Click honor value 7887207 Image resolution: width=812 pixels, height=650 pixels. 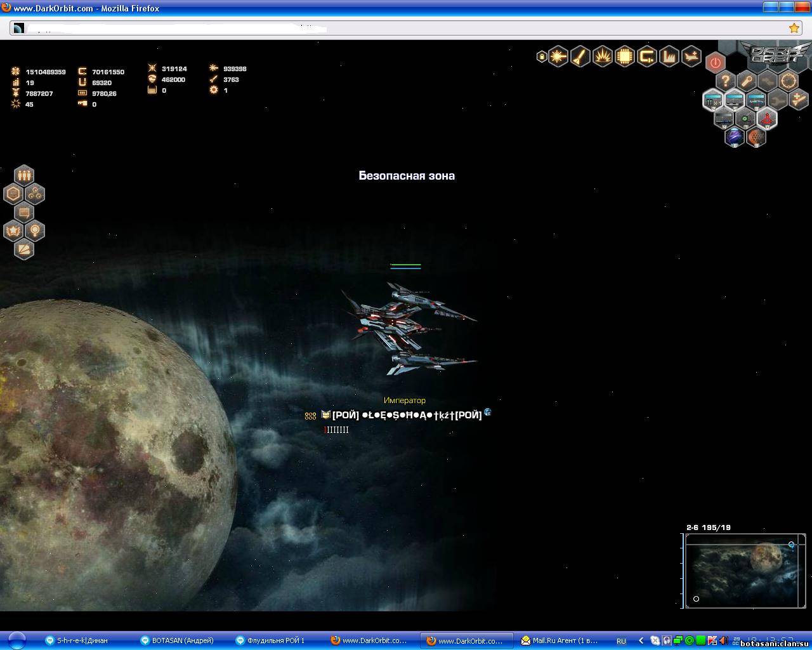pos(39,93)
